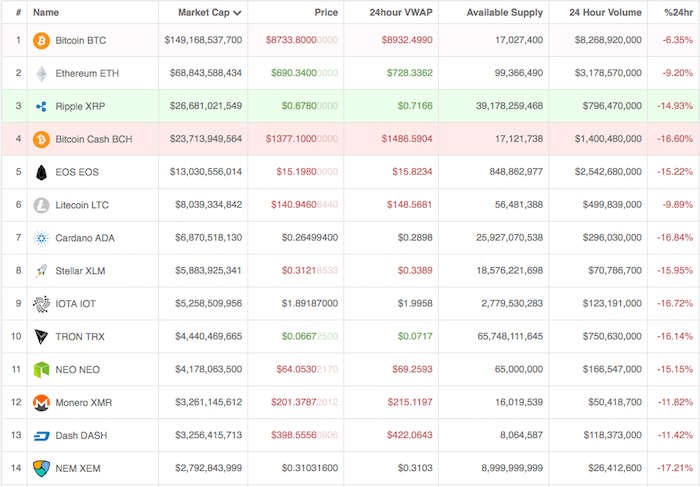The height and width of the screenshot is (487, 700).
Task: Sort table by Price column header
Action: [x=326, y=12]
